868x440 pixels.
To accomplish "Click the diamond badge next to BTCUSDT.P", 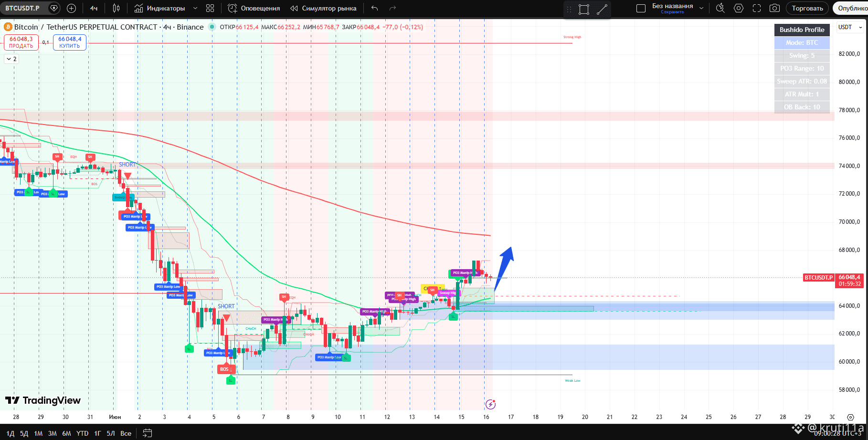I will (54, 8).
